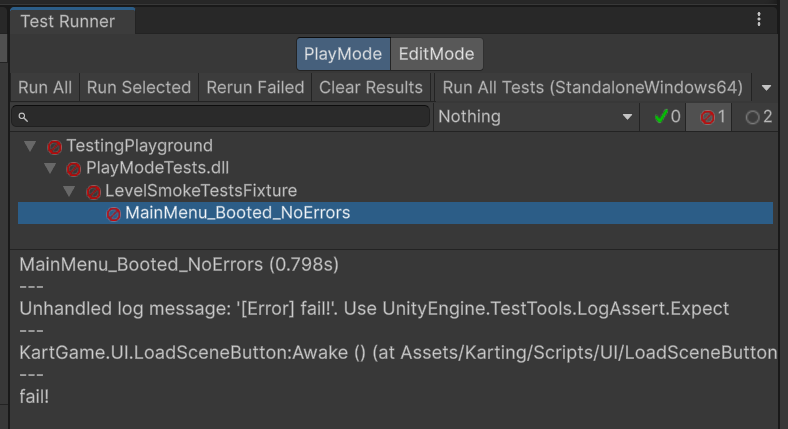
Task: Click the 'Unhandled log message' error line
Action: coord(374,308)
